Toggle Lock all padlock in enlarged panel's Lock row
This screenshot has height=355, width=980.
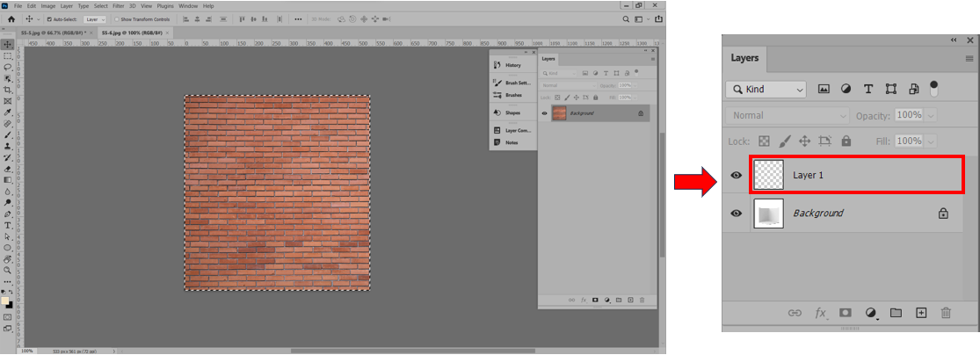pos(846,141)
